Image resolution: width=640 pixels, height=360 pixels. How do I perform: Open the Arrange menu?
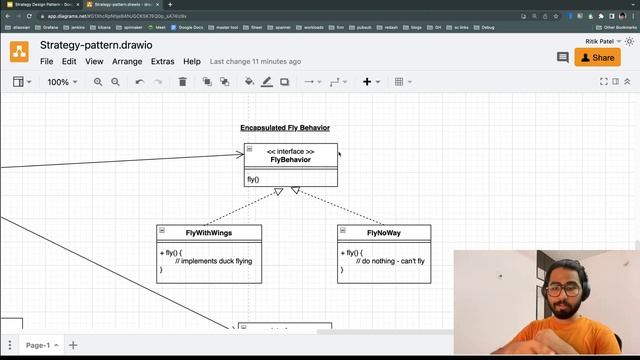[x=127, y=61]
